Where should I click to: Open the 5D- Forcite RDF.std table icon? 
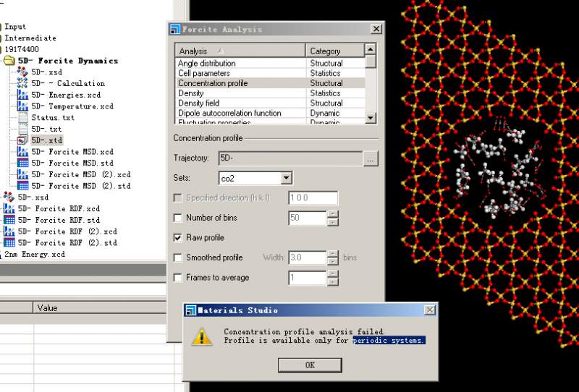coord(9,220)
